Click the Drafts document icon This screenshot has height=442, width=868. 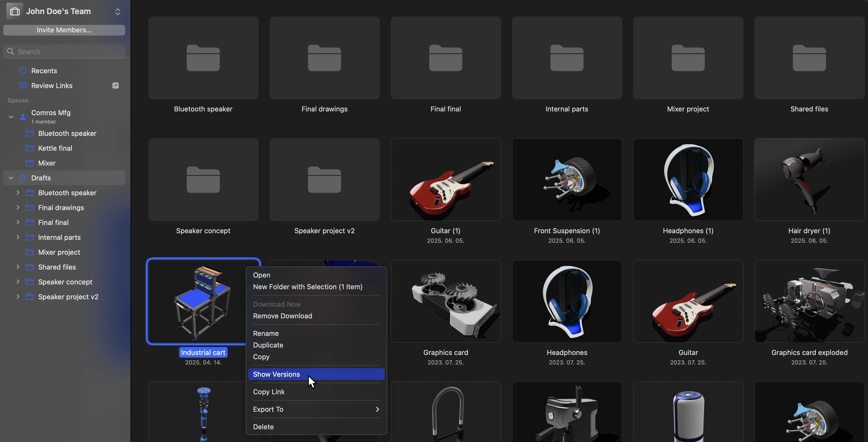23,178
